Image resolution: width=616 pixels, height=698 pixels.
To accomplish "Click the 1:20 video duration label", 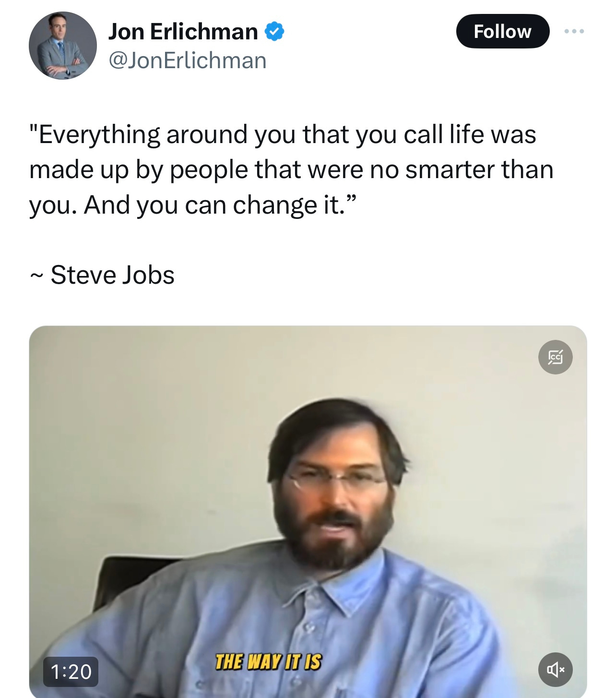I will 71,672.
